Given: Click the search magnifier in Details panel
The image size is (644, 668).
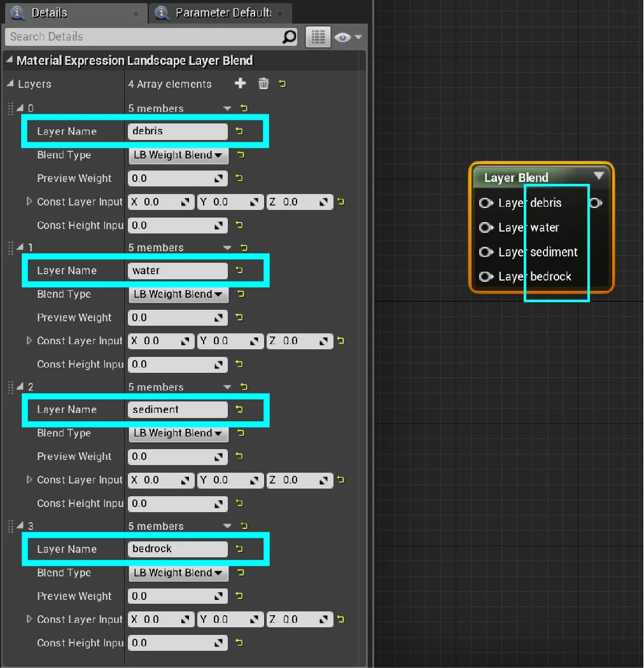Looking at the screenshot, I should pos(291,36).
